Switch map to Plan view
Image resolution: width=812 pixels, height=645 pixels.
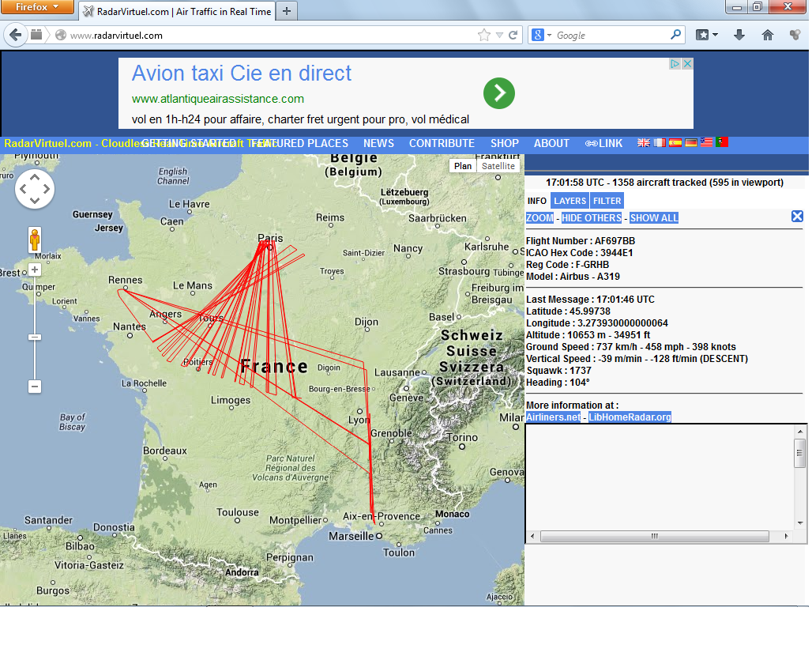tap(463, 166)
